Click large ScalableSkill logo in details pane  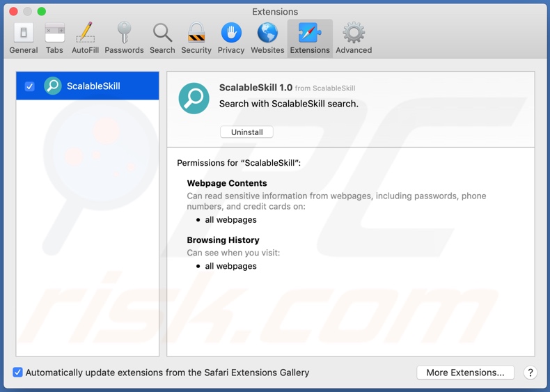[194, 98]
